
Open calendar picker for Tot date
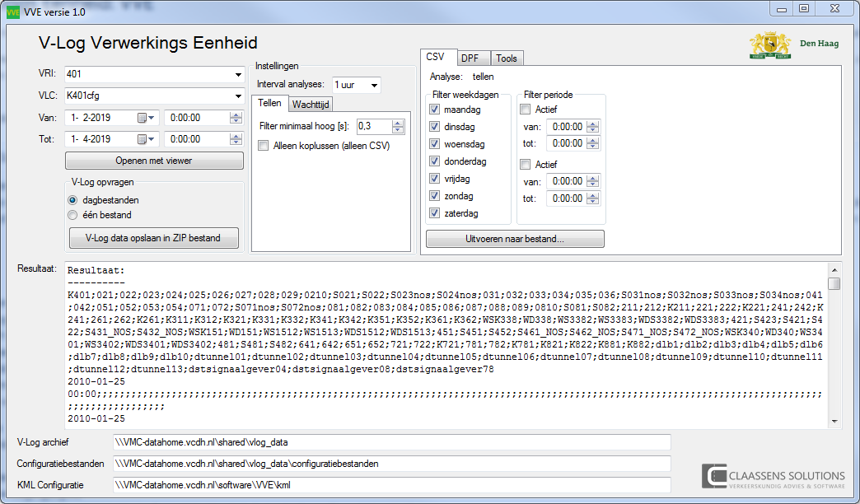coord(147,139)
